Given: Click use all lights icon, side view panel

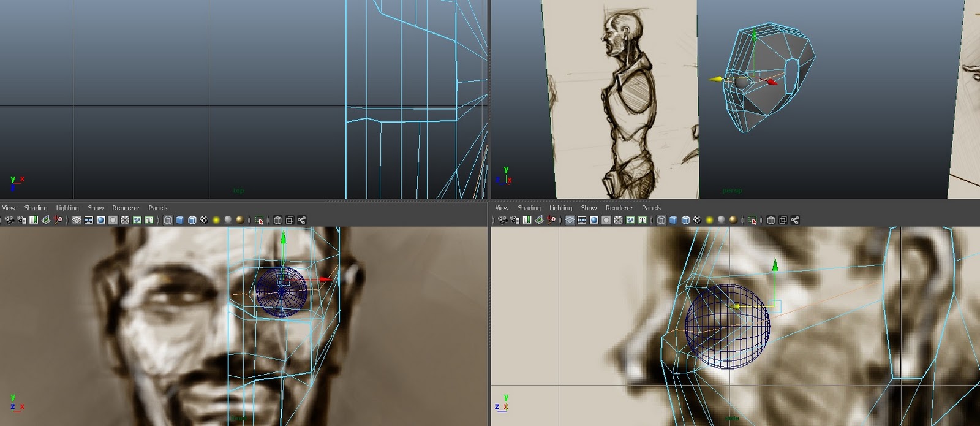Looking at the screenshot, I should 709,220.
